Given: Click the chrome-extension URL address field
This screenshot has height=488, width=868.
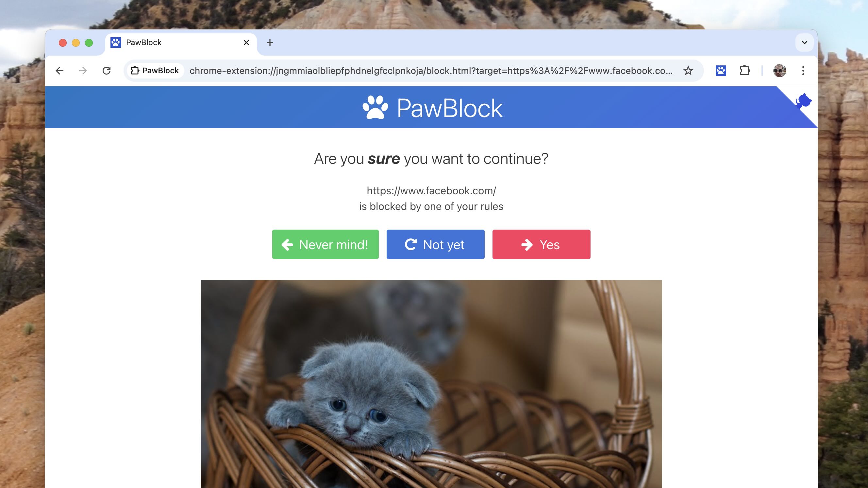Looking at the screenshot, I should (x=431, y=70).
